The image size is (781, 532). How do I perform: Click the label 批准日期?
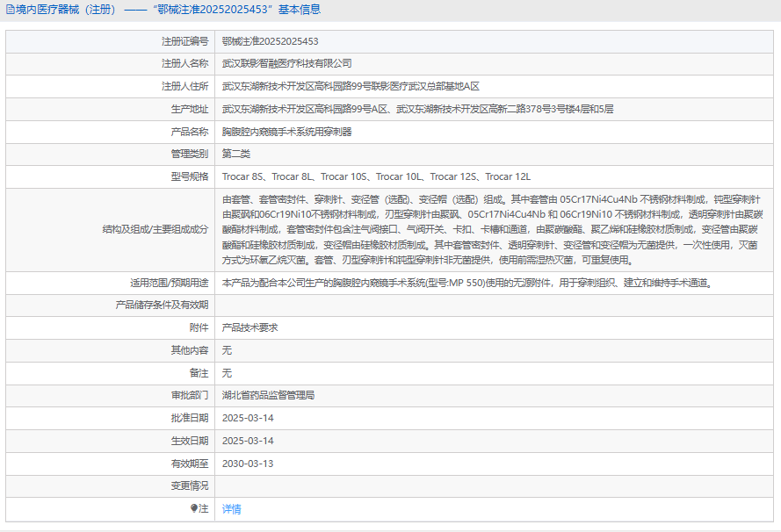coord(190,418)
